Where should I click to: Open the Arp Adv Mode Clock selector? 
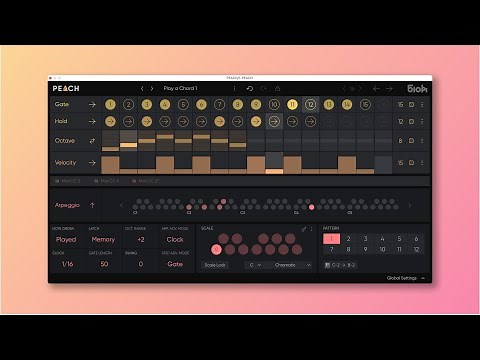175,240
